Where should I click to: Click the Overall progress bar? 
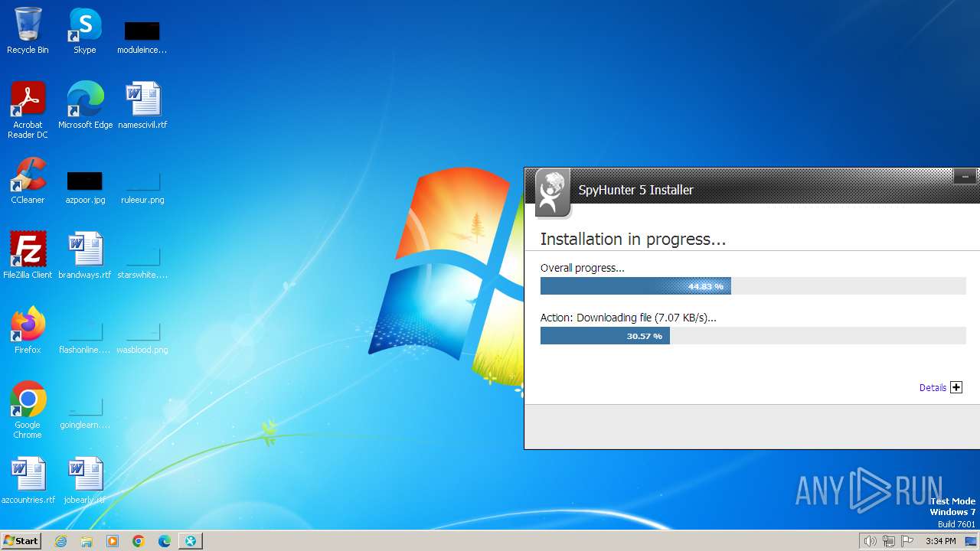pos(753,286)
